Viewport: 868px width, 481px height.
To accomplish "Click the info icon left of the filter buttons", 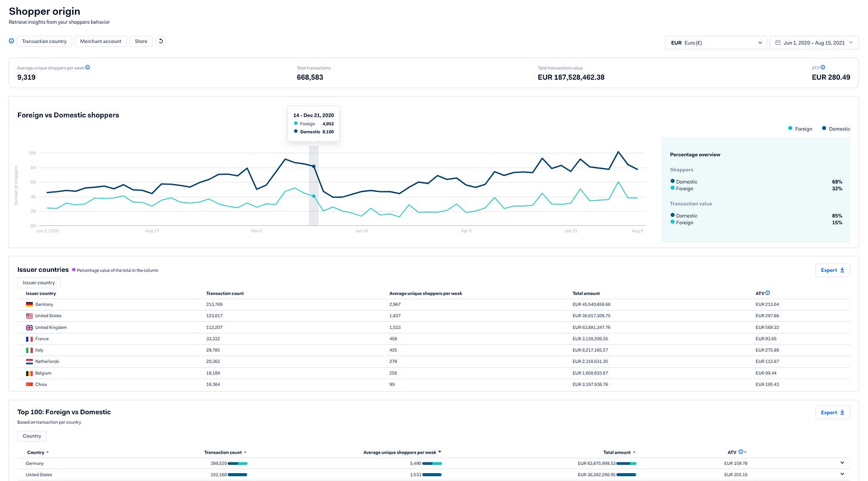I will (x=11, y=41).
